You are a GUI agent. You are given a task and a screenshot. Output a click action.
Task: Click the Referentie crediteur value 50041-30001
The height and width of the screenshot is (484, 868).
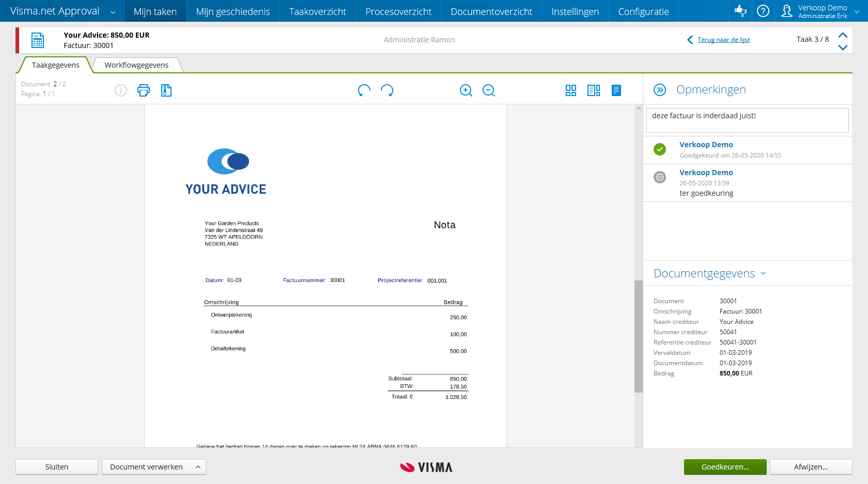(738, 342)
